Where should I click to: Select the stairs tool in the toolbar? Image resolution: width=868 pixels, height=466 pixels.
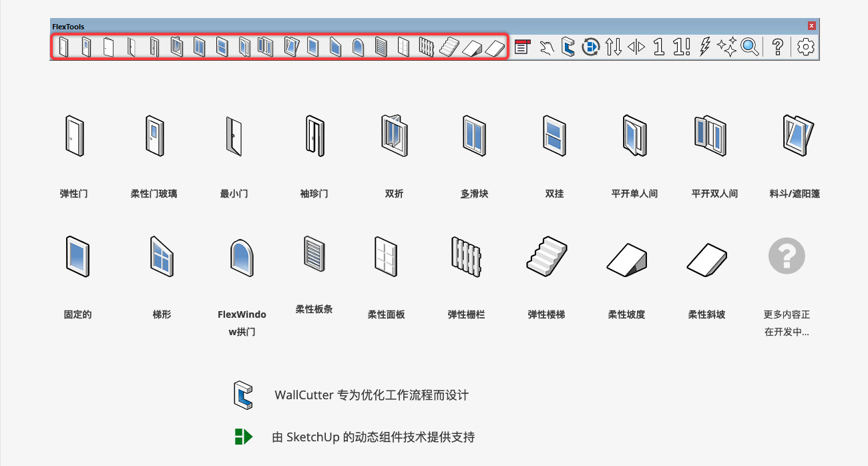(450, 47)
